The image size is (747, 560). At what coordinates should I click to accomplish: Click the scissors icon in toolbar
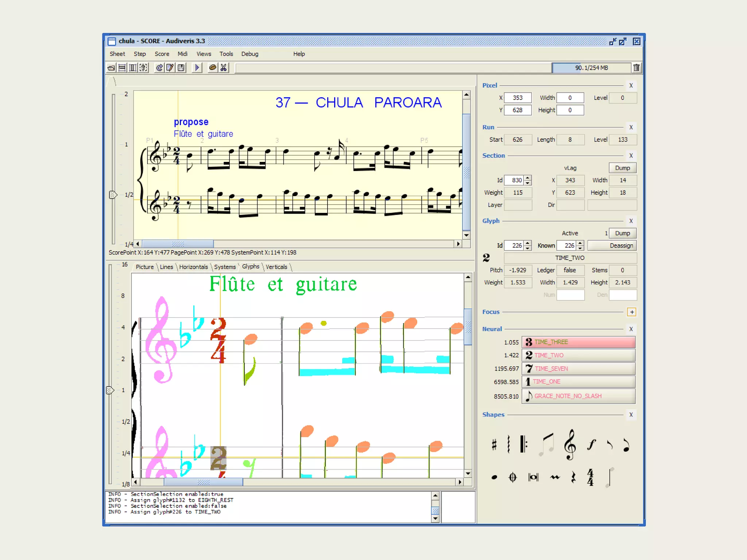[224, 67]
